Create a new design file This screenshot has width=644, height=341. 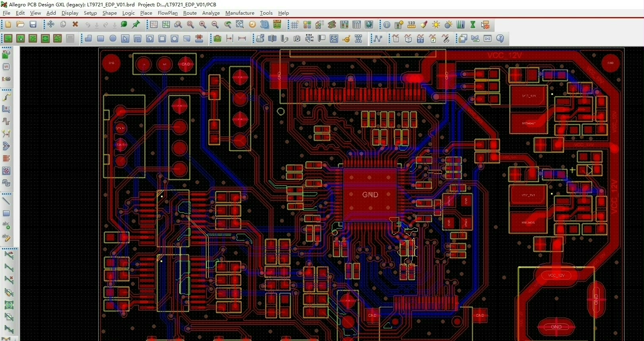(8, 25)
